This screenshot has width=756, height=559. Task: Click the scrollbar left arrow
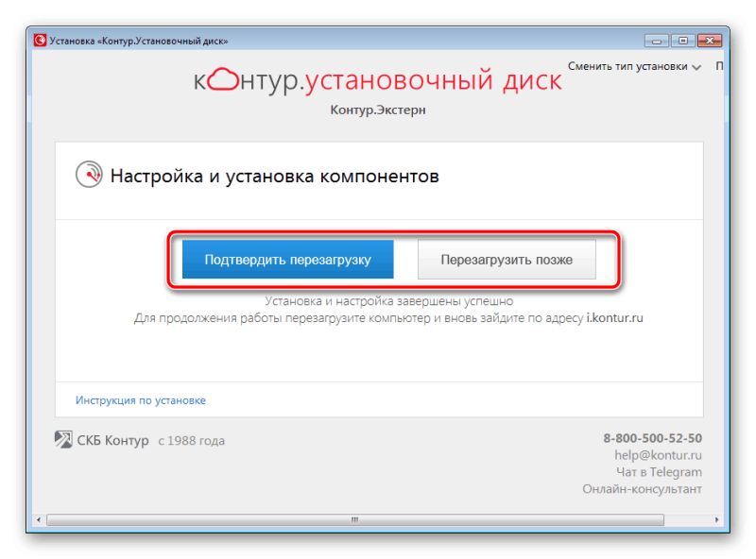[x=39, y=519]
